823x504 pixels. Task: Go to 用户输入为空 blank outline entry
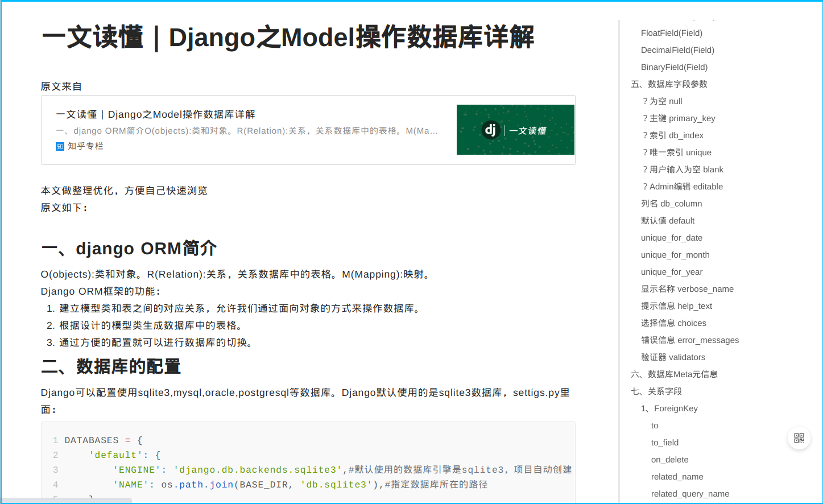683,170
